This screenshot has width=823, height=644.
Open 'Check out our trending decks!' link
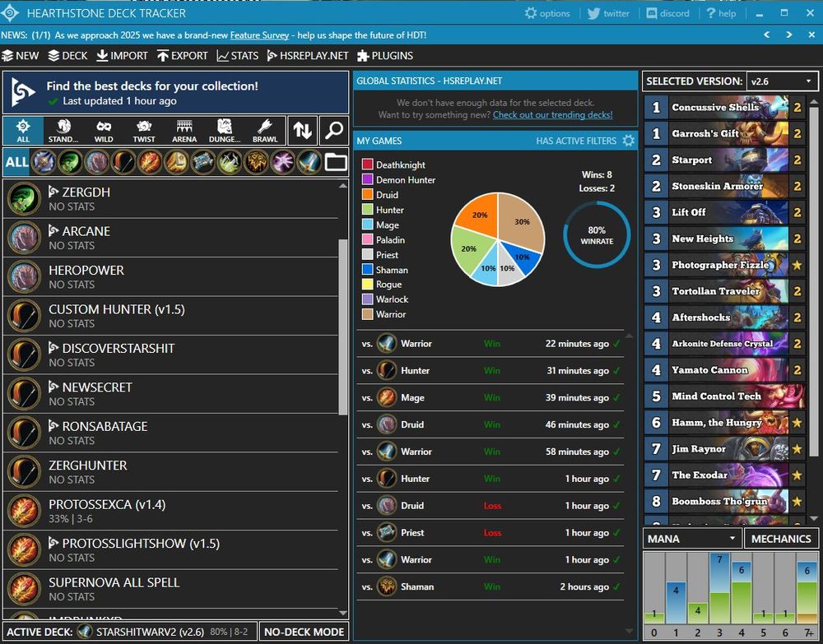point(552,115)
